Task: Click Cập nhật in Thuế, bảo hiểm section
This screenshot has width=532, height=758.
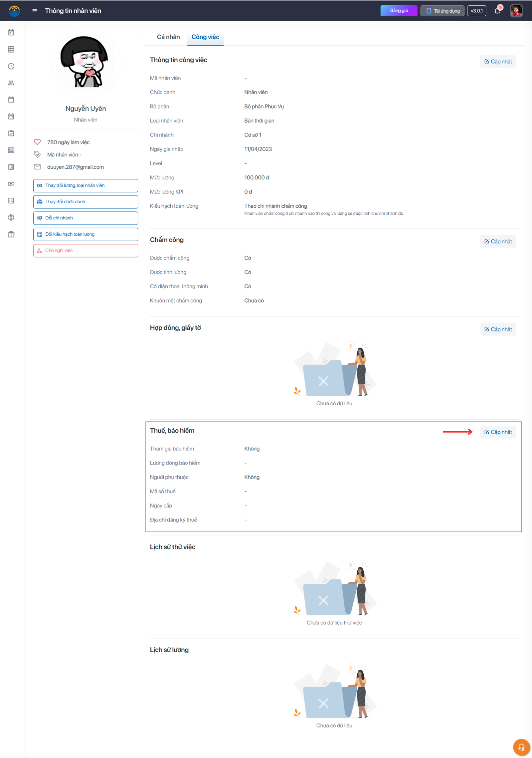Action: pyautogui.click(x=498, y=432)
